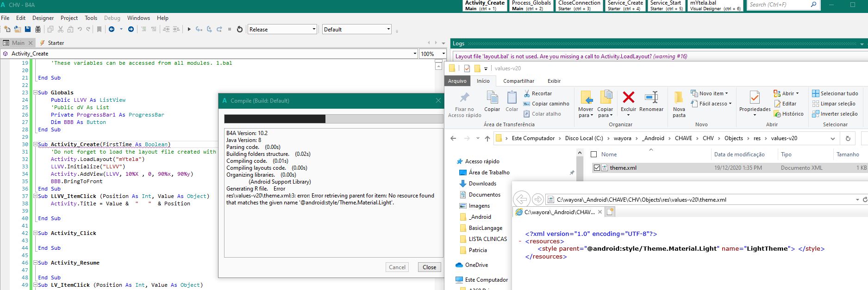Open mYtela.bal Visual Designer shortcut
The width and height of the screenshot is (868, 290).
click(715, 6)
